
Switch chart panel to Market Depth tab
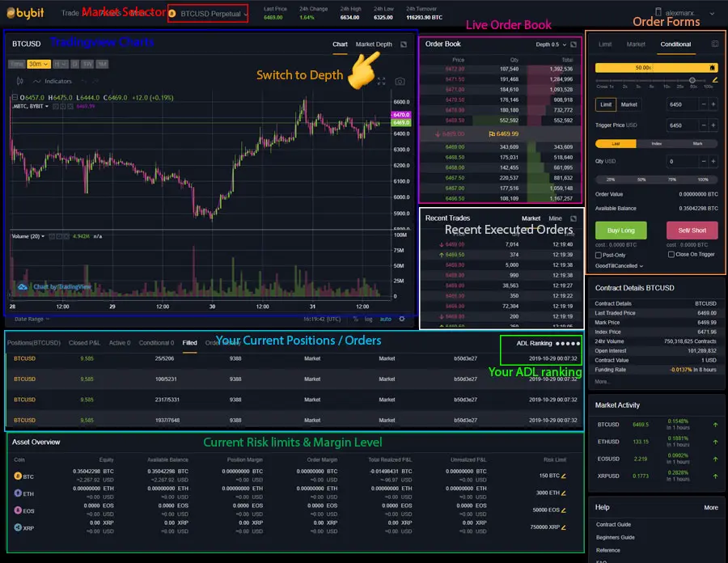point(374,44)
